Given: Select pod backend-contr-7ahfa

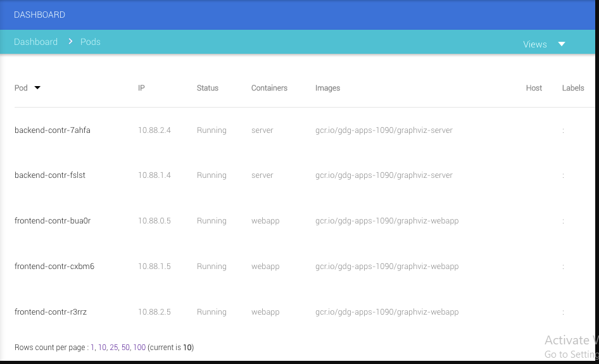Looking at the screenshot, I should pyautogui.click(x=53, y=130).
